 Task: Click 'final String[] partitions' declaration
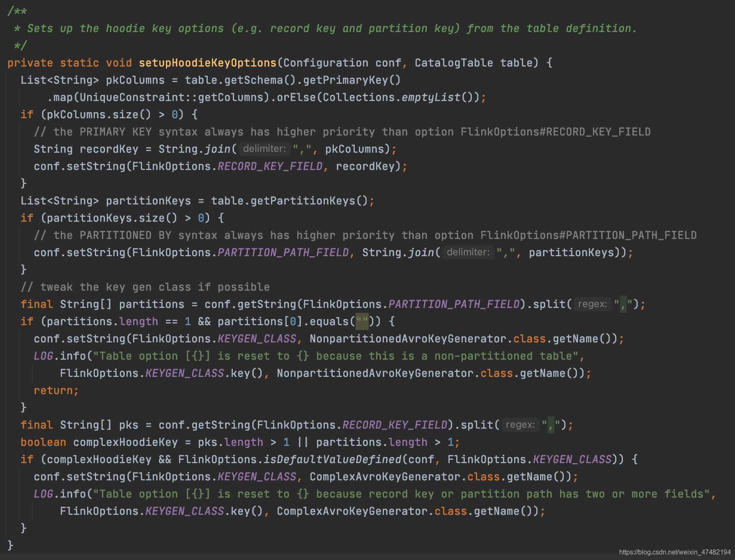coord(102,304)
